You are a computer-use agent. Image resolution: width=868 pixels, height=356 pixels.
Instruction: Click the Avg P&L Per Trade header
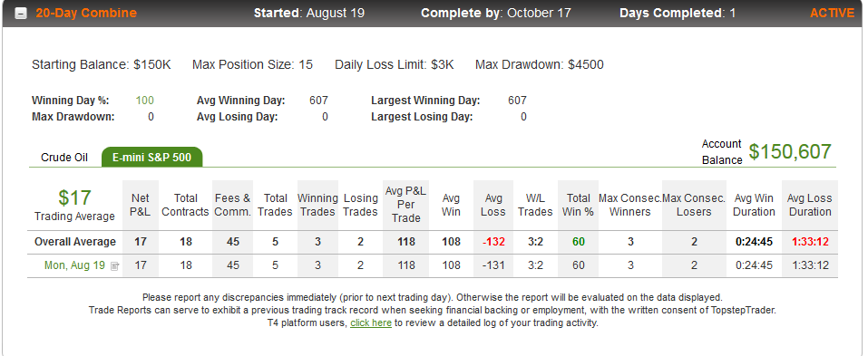point(405,205)
